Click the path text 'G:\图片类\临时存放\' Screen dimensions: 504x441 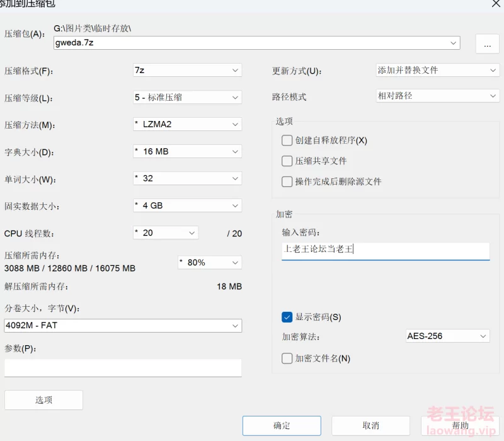92,28
